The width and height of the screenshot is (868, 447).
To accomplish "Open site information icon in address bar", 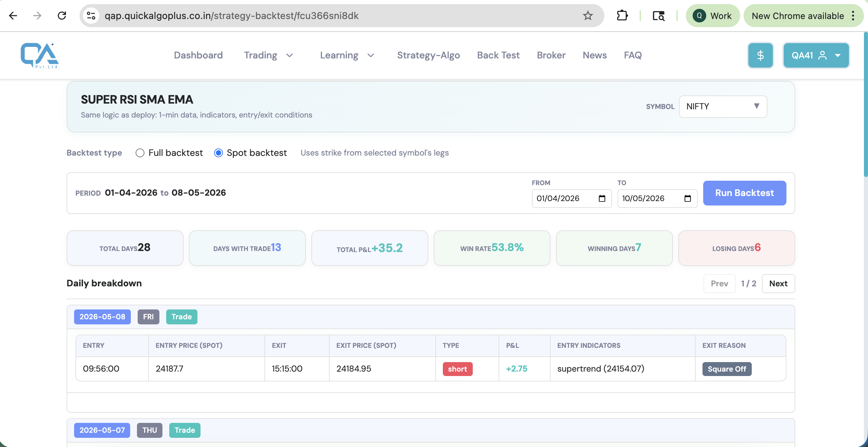I will [91, 16].
